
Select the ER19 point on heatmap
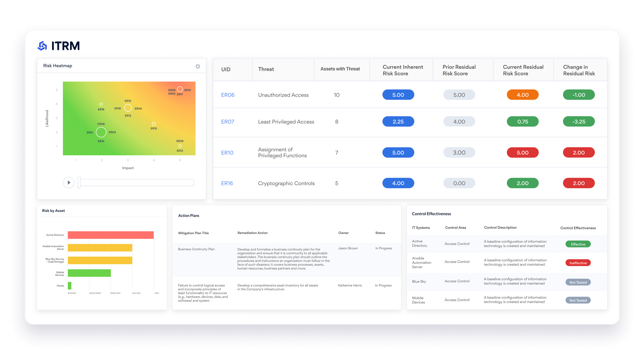[101, 104]
